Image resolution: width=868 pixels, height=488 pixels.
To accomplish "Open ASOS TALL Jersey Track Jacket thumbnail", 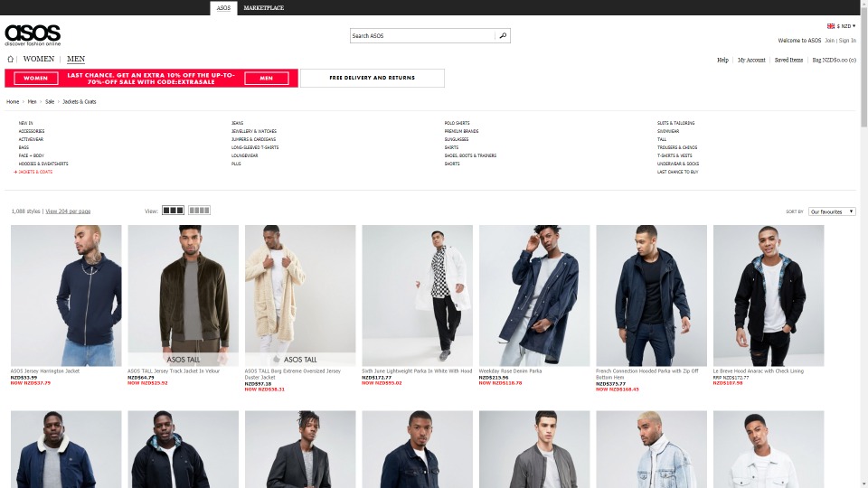I will pyautogui.click(x=184, y=296).
